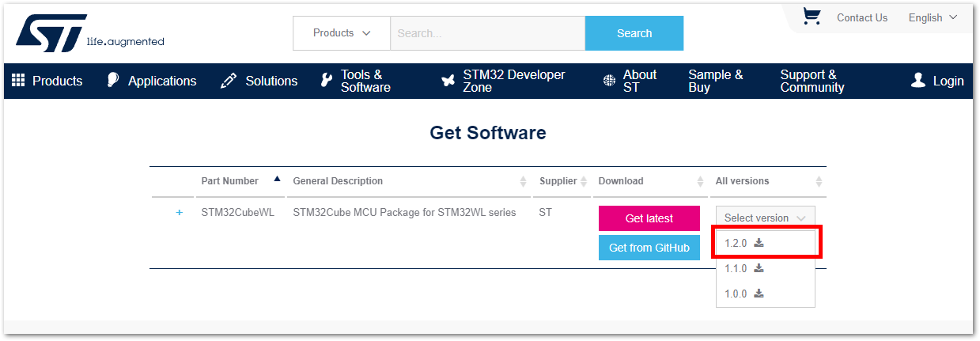Image resolution: width=980 pixels, height=341 pixels.
Task: Click download icon next to version 1.2.0
Action: (x=759, y=243)
